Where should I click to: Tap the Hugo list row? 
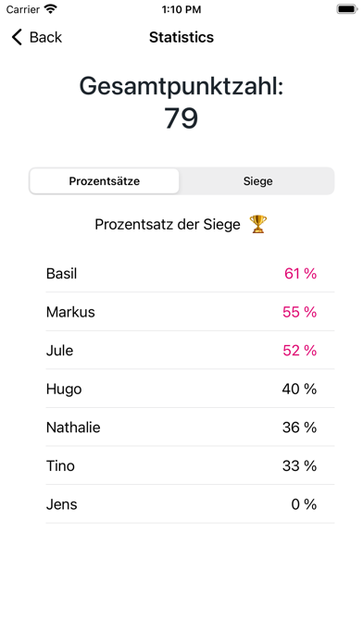[190, 389]
